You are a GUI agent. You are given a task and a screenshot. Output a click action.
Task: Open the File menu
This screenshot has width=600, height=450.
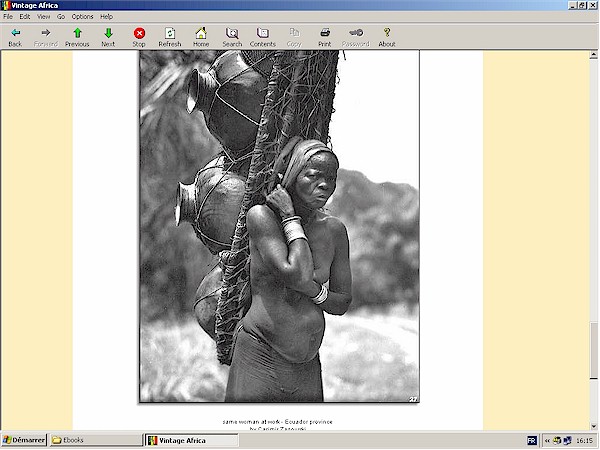coord(8,16)
